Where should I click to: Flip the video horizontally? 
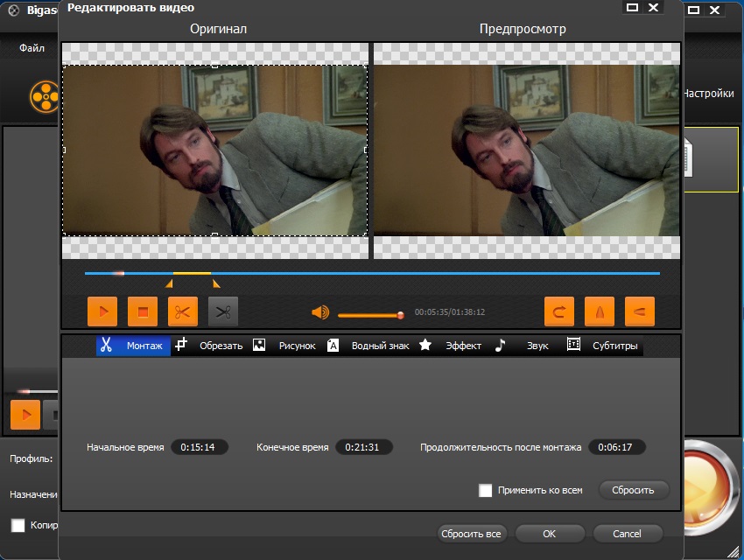[599, 311]
